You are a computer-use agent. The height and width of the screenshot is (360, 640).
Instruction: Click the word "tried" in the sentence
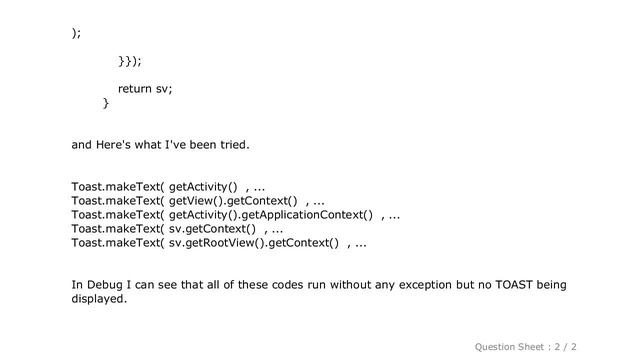[235, 144]
